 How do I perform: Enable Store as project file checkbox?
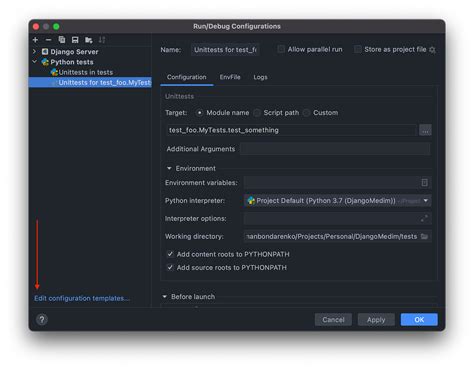point(358,49)
